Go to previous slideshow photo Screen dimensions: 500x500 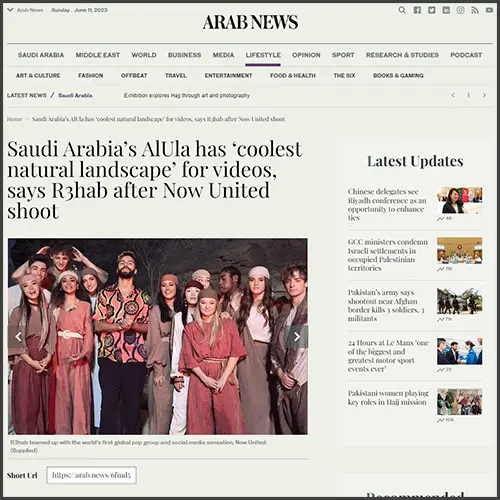coord(18,337)
